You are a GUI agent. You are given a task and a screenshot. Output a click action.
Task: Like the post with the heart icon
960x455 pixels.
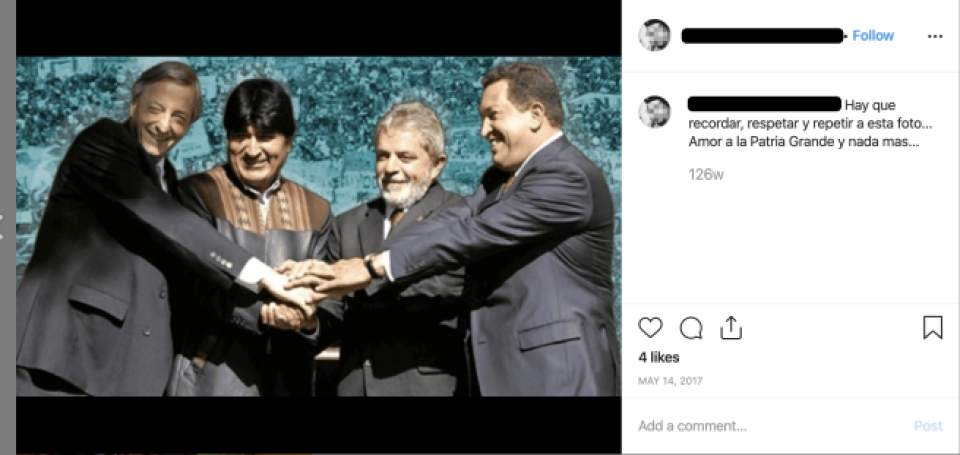[650, 328]
